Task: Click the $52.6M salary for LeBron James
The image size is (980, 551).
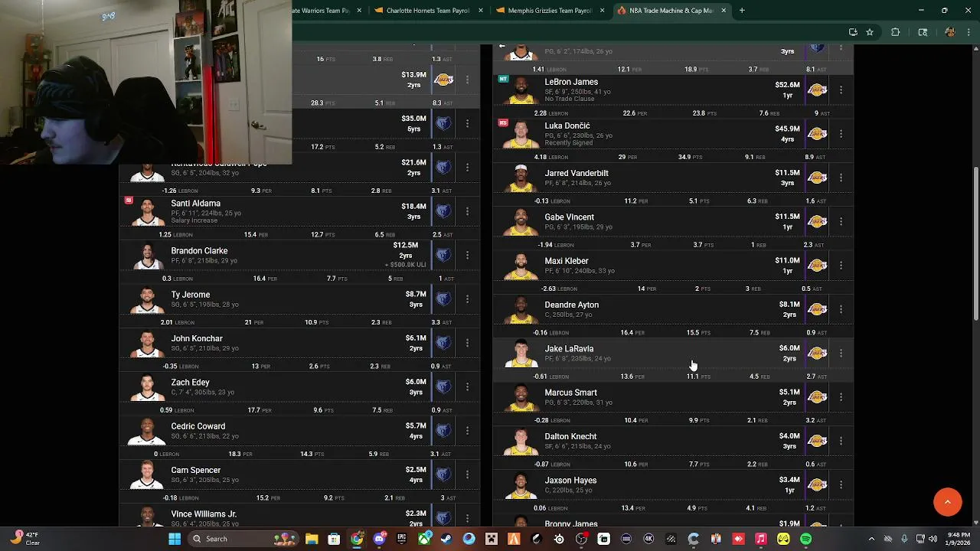Action: (787, 85)
